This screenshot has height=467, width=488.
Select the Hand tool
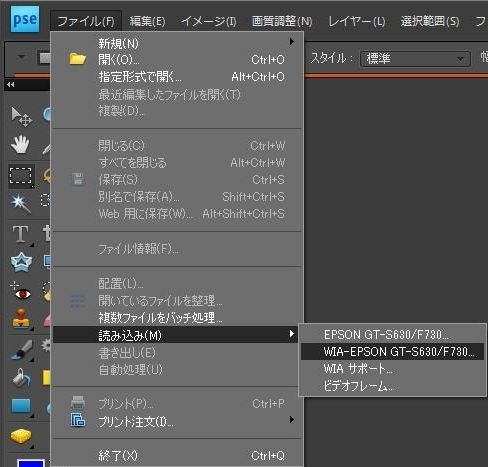coord(20,145)
